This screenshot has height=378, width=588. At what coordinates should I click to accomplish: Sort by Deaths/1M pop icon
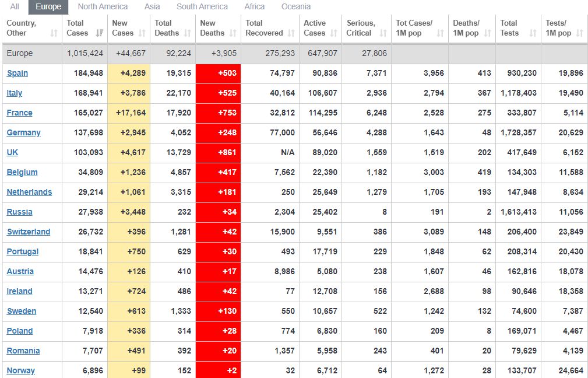(488, 33)
